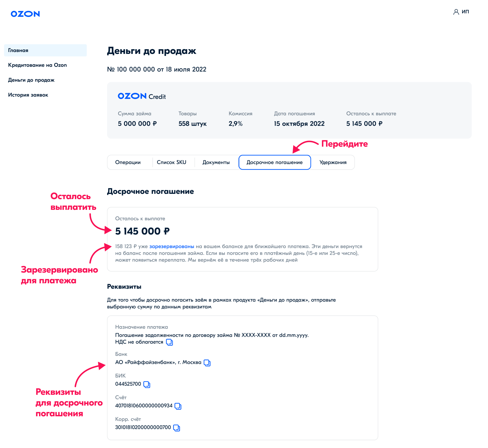Viewport: 488px width, 448px height.
Task: Select the Досрочное погашение tab
Action: point(274,162)
